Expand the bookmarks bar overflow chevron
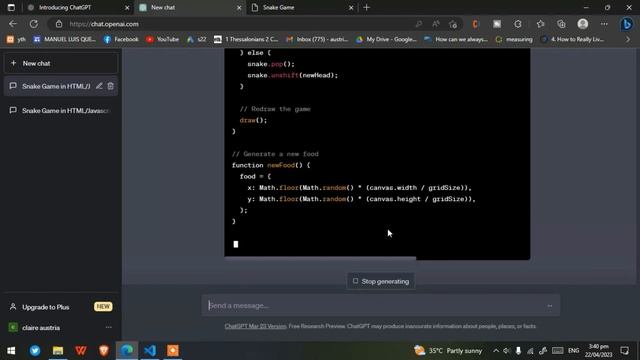The width and height of the screenshot is (640, 360). (x=628, y=39)
